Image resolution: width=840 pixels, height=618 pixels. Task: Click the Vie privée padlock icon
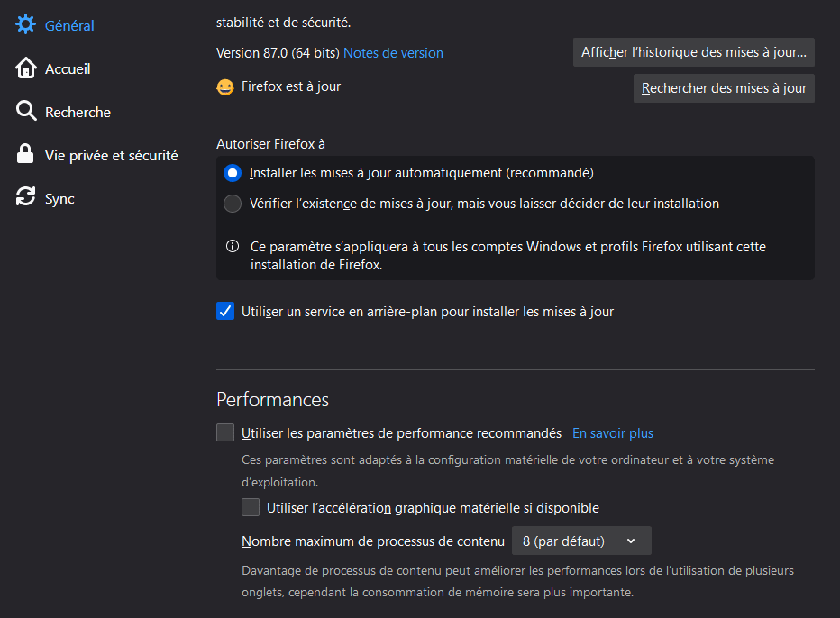(25, 155)
